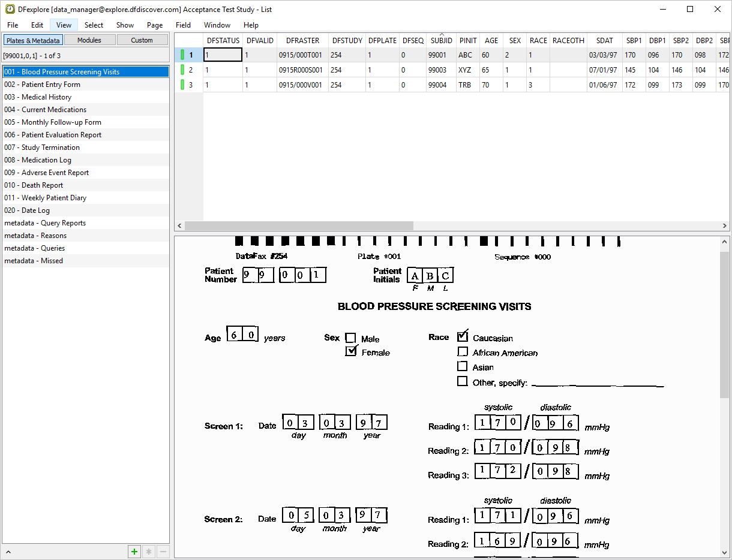The width and height of the screenshot is (732, 560).
Task: Open the Field menu
Action: (183, 25)
